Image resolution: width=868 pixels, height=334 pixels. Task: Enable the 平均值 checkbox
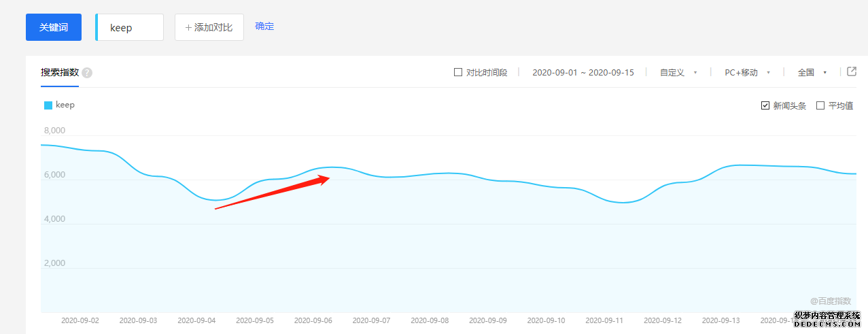(x=820, y=105)
